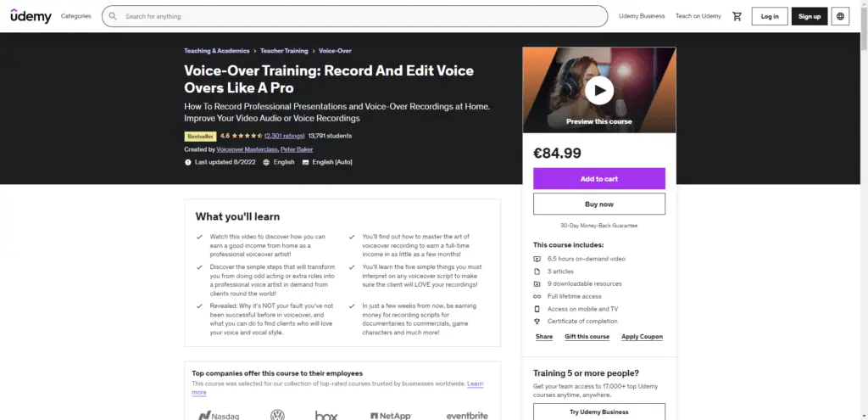Click the Eventbrite logo
This screenshot has width=868, height=420.
[x=467, y=416]
